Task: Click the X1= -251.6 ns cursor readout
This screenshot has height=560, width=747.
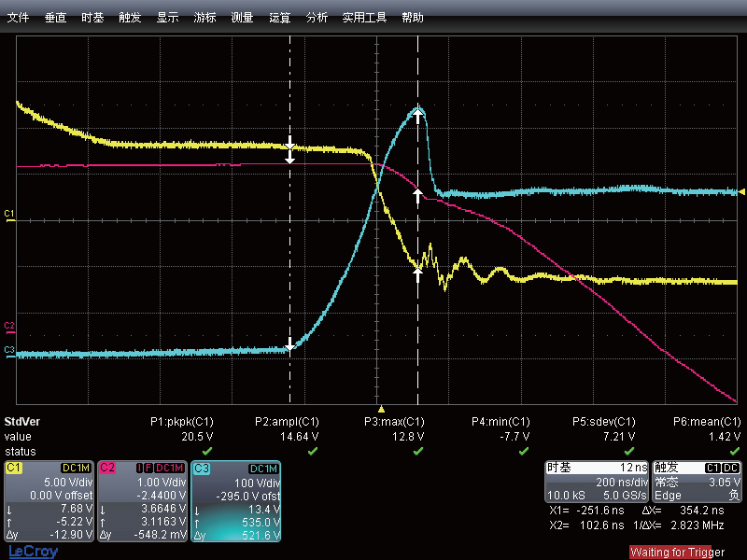Action: (586, 511)
